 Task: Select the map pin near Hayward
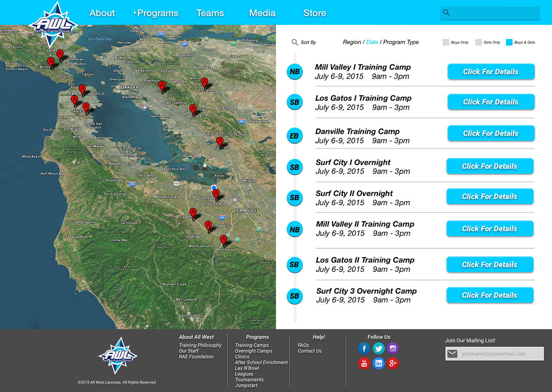click(x=193, y=111)
